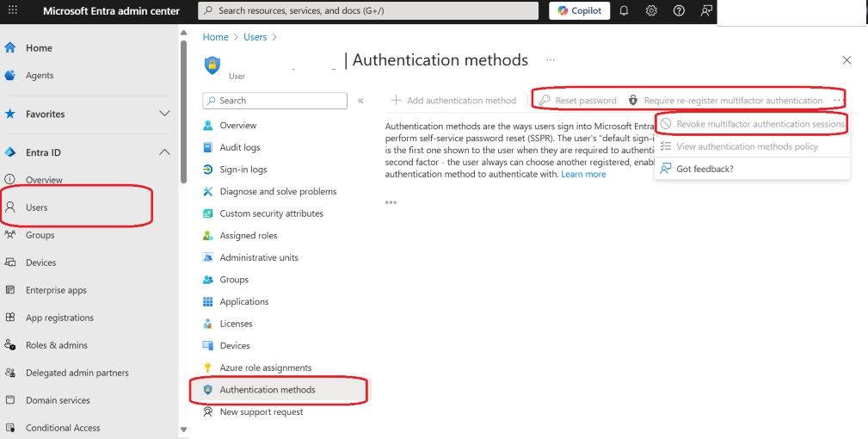Open Entra ID Overview in left nav
The image size is (868, 439).
44,180
